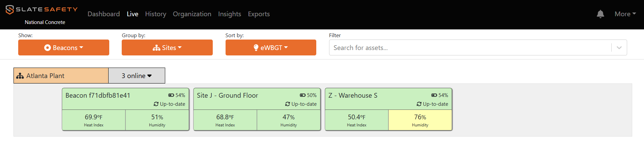This screenshot has width=644, height=146.
Task: Expand the 3 online dropdown
Action: 137,76
